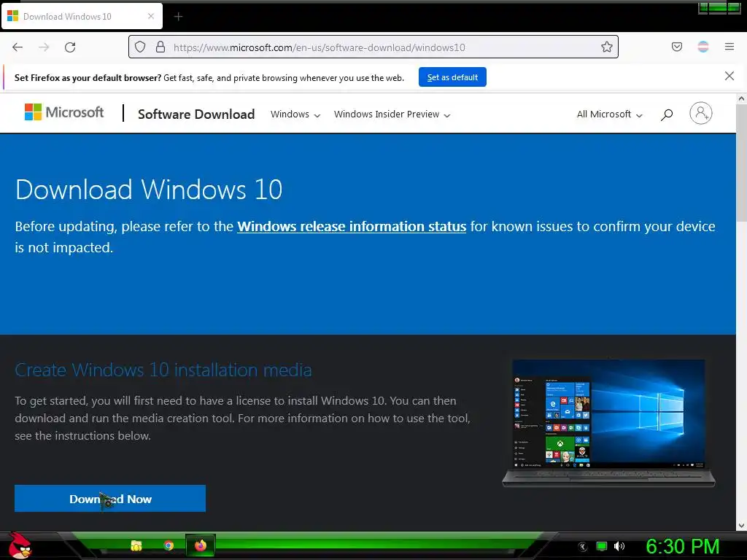The height and width of the screenshot is (560, 747).
Task: Open the tracking protection shield icon
Action: 139,47
